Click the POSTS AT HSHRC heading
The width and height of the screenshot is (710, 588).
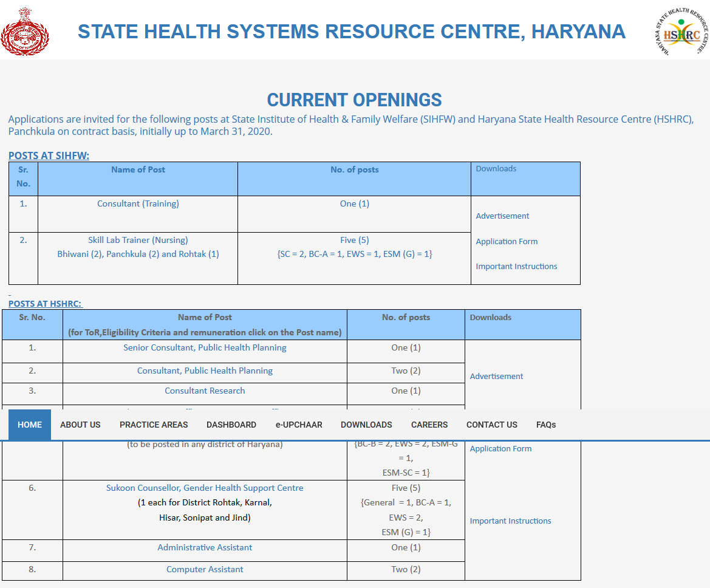pyautogui.click(x=46, y=304)
